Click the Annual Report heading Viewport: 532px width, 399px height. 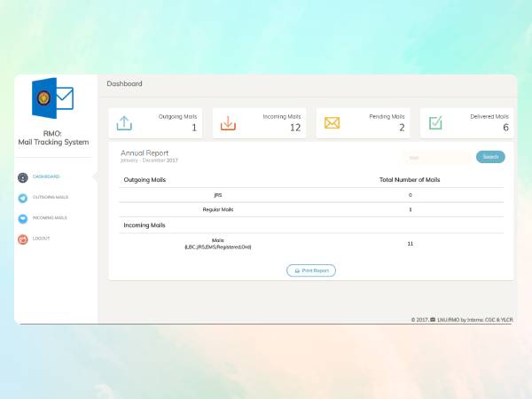[145, 153]
